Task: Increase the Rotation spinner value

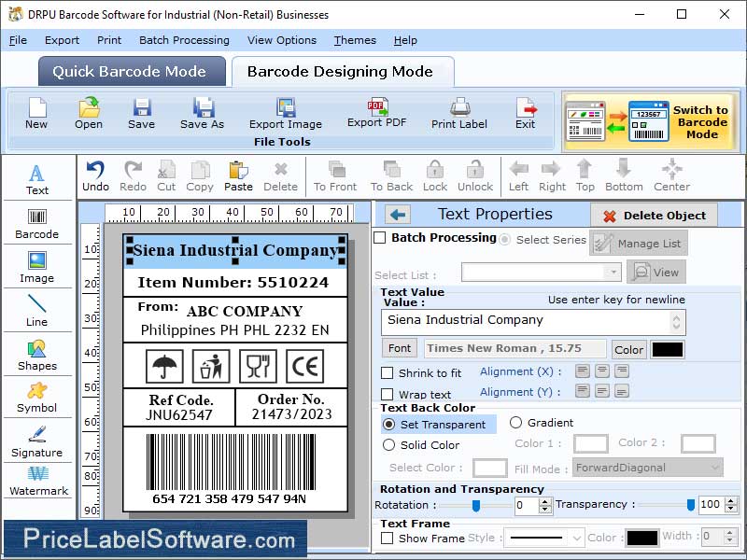Action: (x=545, y=501)
